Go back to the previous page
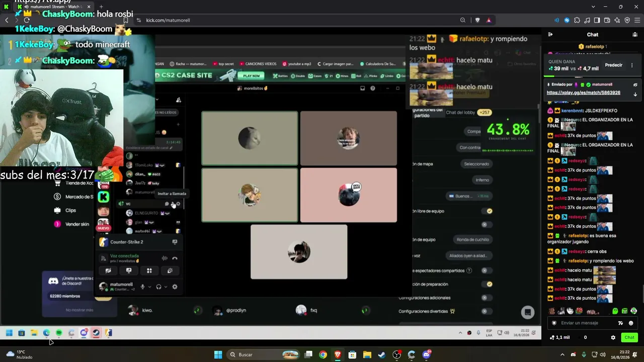 click(7, 20)
